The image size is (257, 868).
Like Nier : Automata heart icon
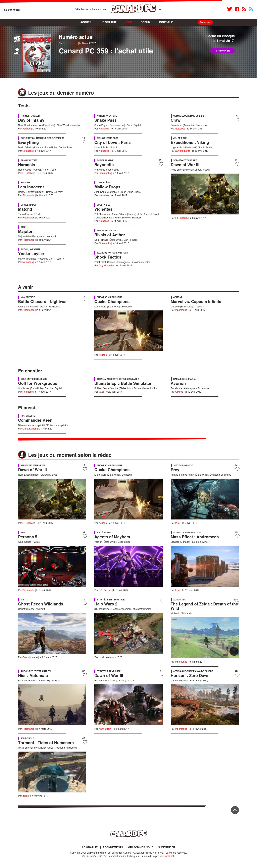point(85,675)
